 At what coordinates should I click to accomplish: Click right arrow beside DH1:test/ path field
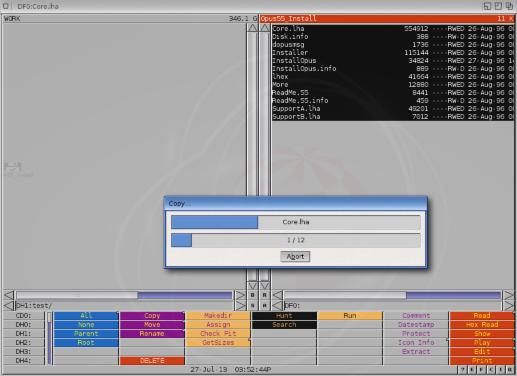click(240, 305)
